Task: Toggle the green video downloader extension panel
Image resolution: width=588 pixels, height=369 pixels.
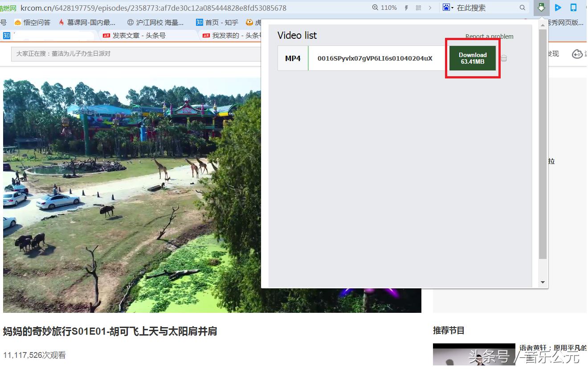Action: [542, 8]
